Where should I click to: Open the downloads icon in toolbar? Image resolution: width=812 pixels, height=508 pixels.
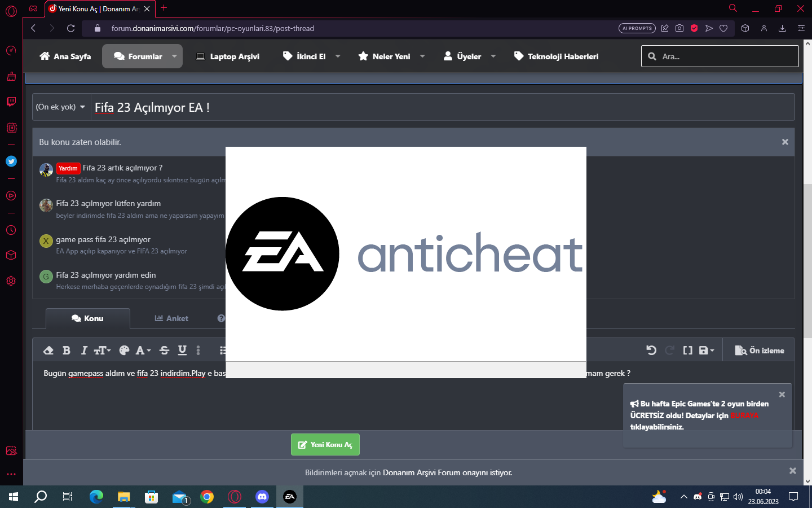tap(782, 28)
